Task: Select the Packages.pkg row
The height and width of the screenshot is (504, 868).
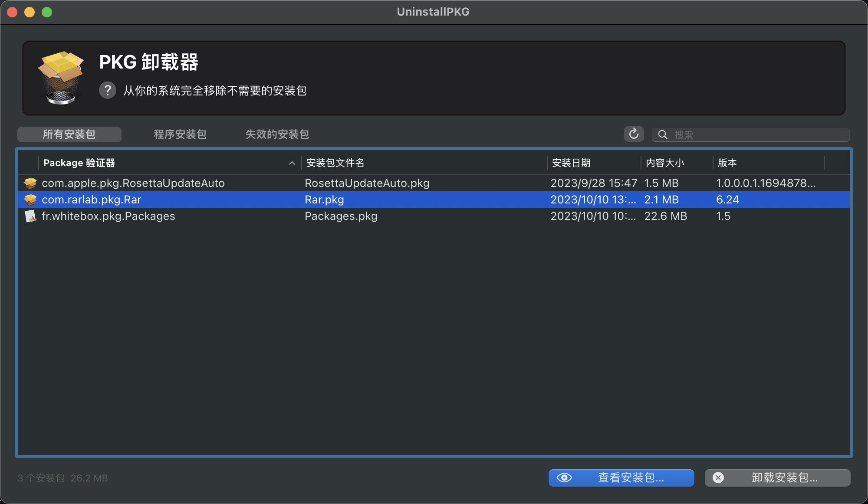Action: (x=341, y=216)
